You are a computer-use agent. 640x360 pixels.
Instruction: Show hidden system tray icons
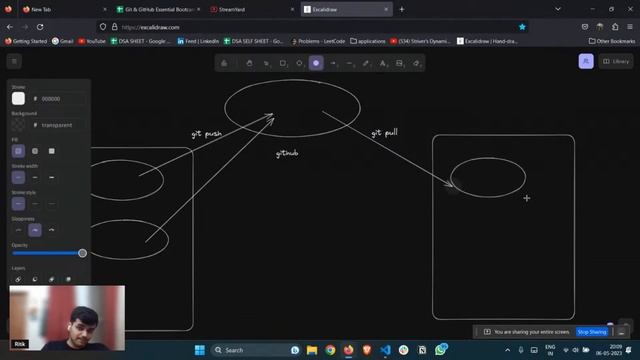[x=507, y=350]
